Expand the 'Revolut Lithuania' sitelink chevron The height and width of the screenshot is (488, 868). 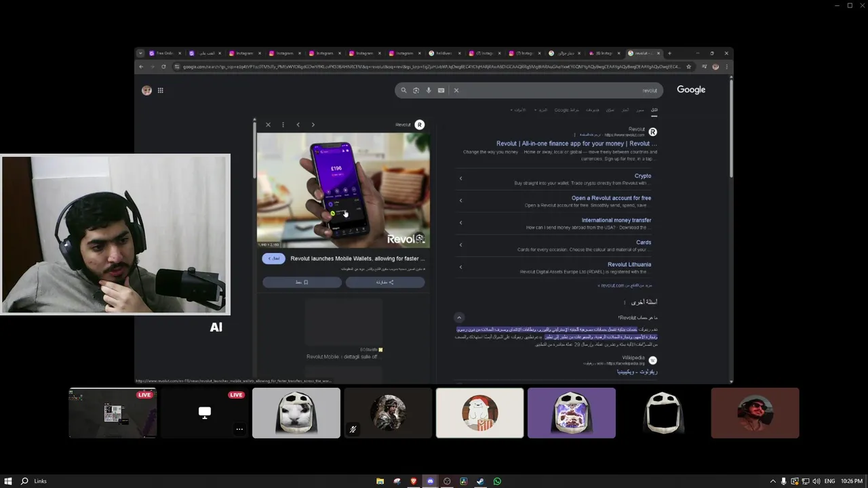click(x=460, y=267)
